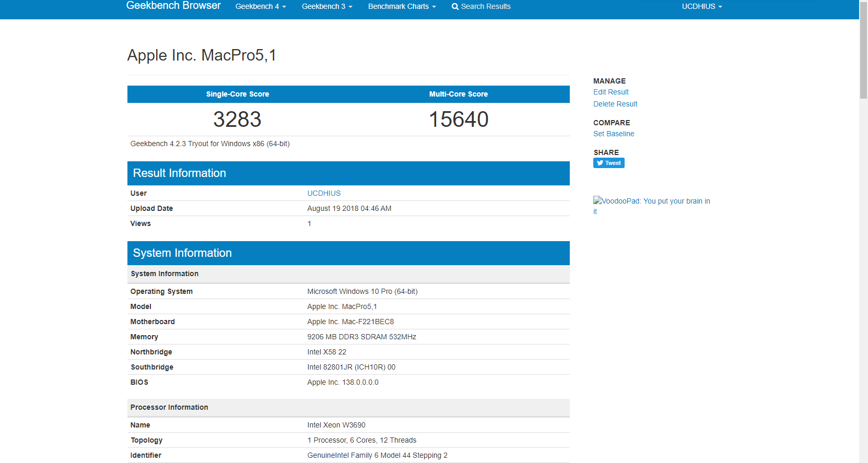Image resolution: width=868 pixels, height=463 pixels.
Task: Click the BIOS value 138.0.0.0.0
Action: click(343, 382)
